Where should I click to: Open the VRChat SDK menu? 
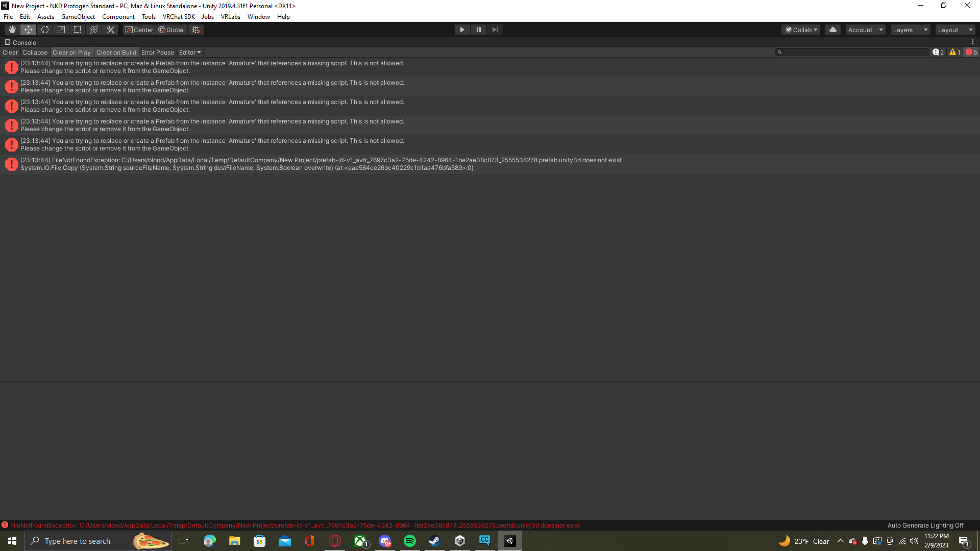tap(178, 16)
